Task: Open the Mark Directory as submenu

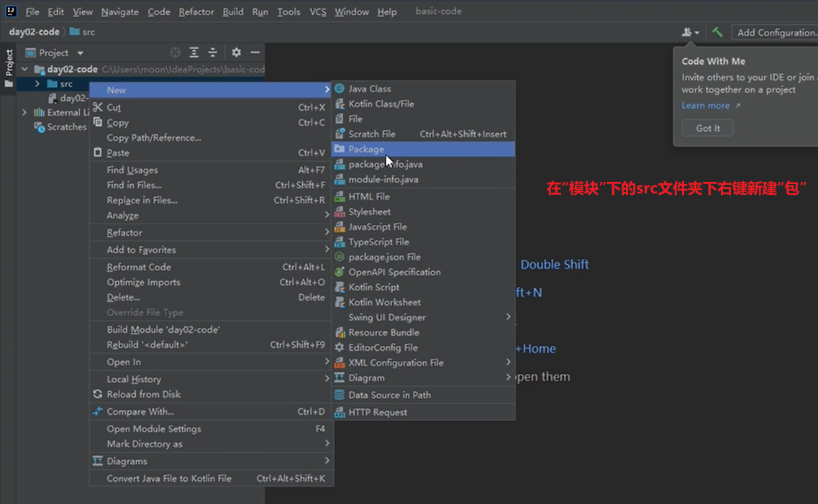Action: (212, 444)
